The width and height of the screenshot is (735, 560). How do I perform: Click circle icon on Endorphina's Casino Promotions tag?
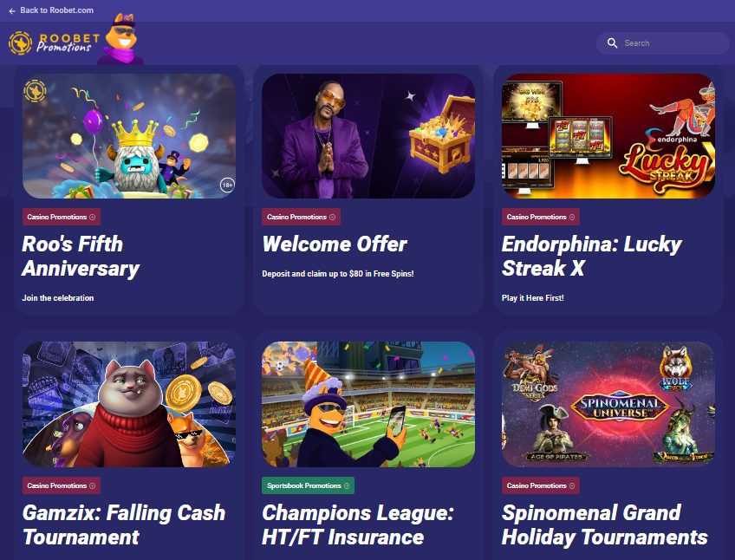[x=572, y=218]
